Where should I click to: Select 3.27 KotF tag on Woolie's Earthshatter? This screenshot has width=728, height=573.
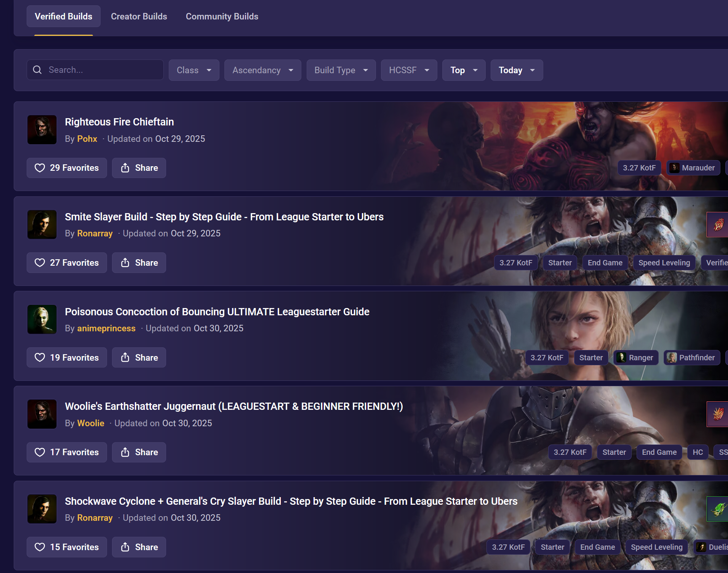tap(570, 452)
